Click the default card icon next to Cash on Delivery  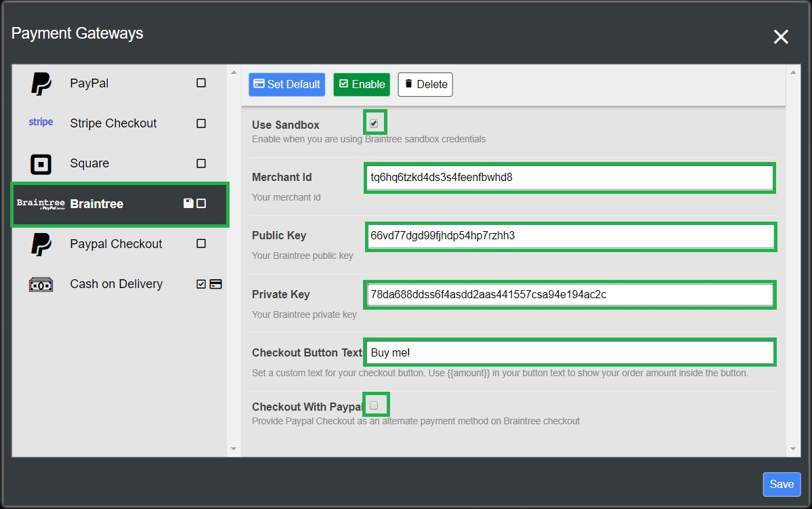[216, 284]
